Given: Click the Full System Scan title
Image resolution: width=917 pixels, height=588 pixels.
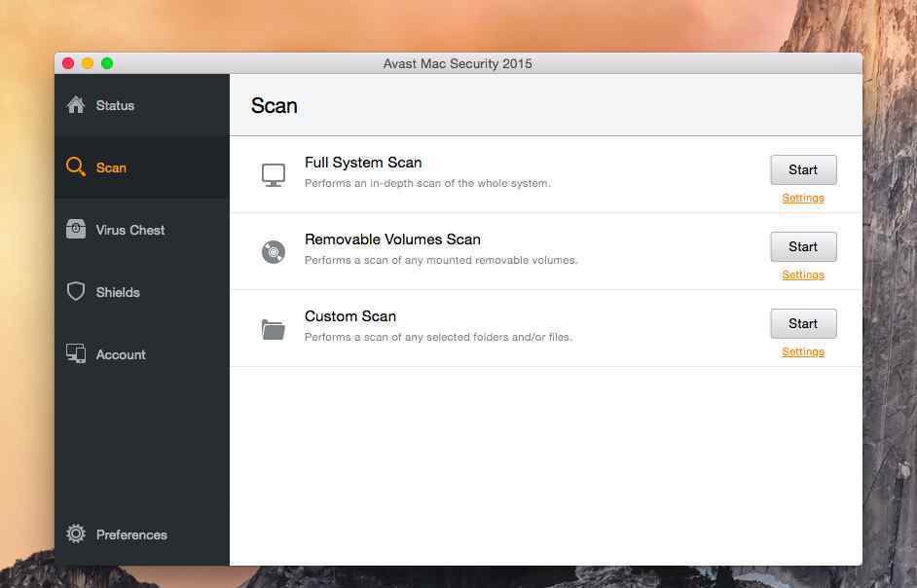Looking at the screenshot, I should click(x=363, y=162).
